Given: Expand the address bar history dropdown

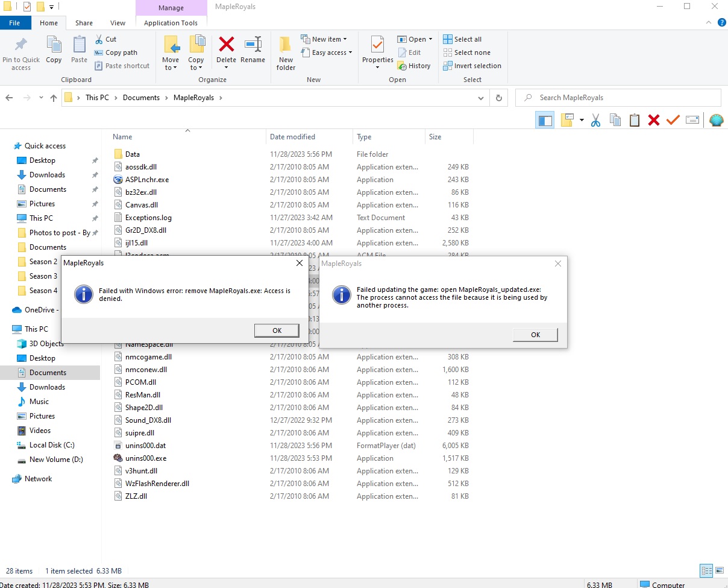Looking at the screenshot, I should pos(480,98).
